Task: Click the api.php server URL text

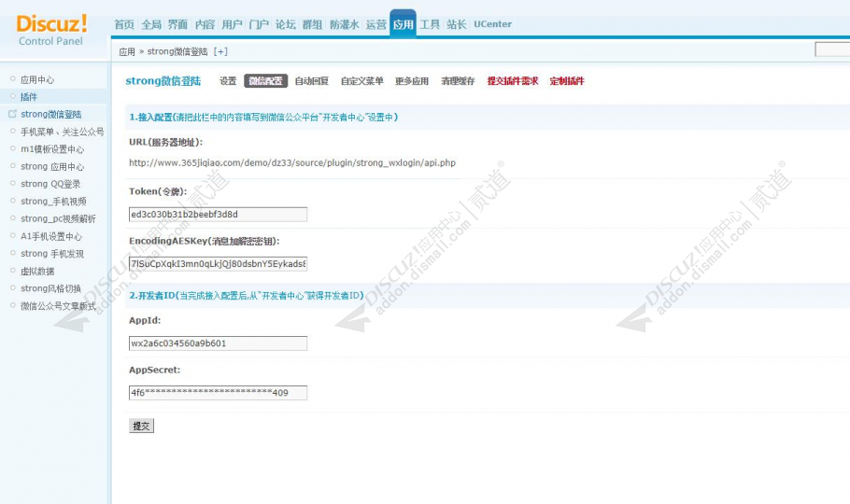Action: 292,162
